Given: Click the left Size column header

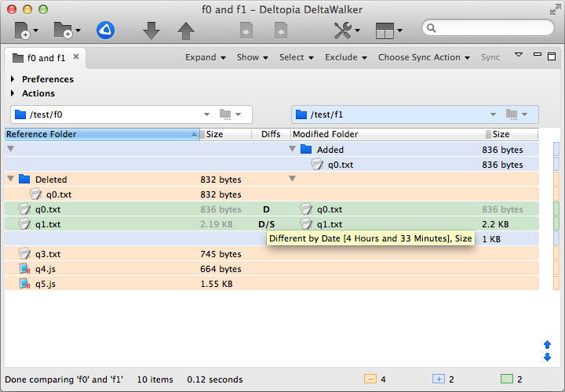Looking at the screenshot, I should (225, 134).
